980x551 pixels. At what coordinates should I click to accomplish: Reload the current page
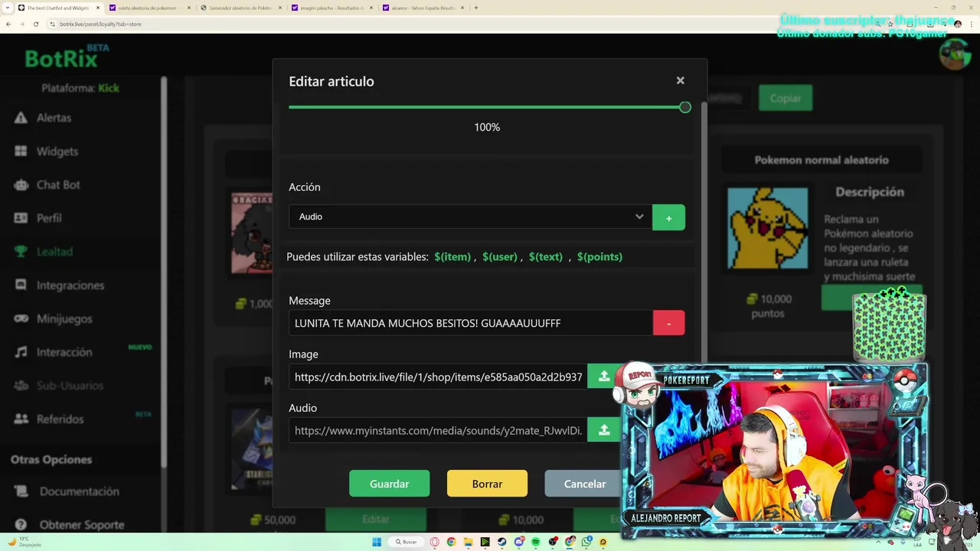tap(35, 24)
